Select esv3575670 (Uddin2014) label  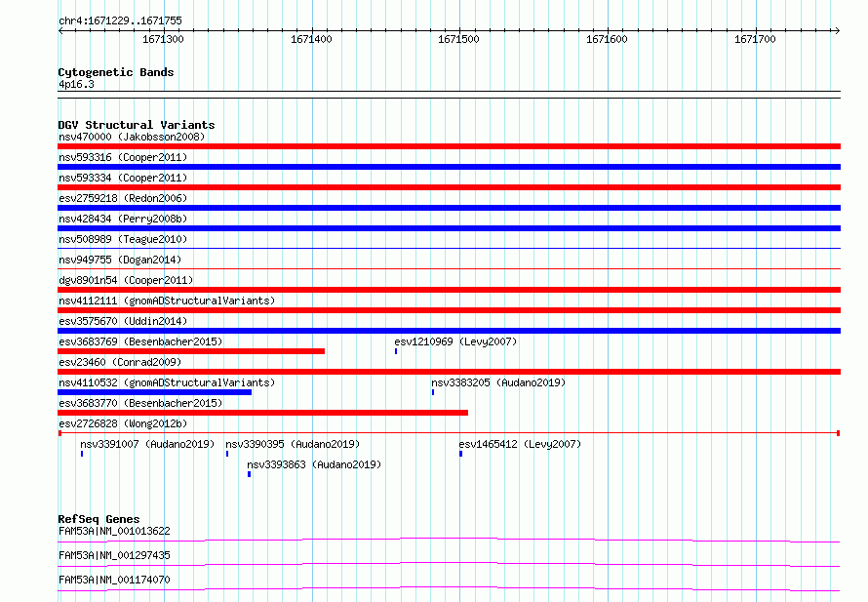point(123,321)
